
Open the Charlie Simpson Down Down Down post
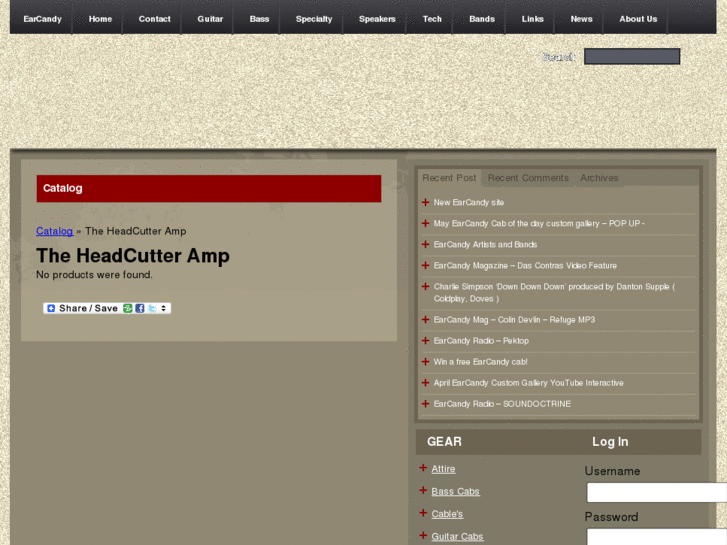pyautogui.click(x=554, y=293)
